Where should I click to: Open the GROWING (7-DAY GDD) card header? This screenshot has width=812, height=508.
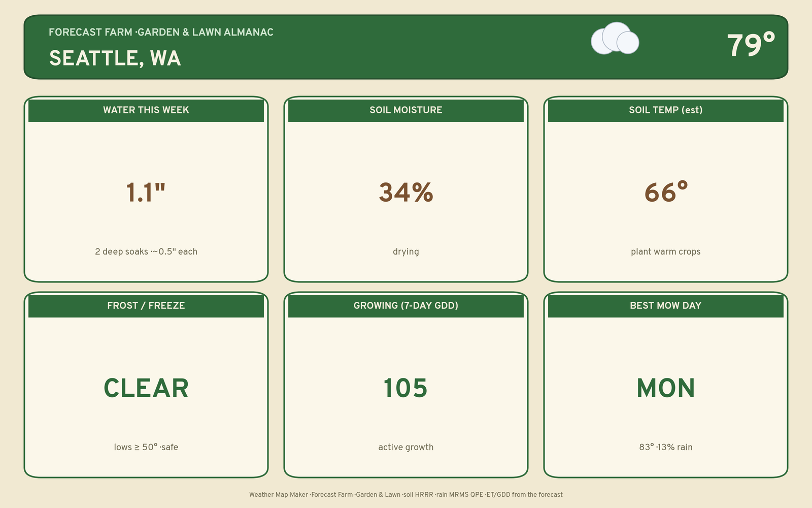click(406, 306)
